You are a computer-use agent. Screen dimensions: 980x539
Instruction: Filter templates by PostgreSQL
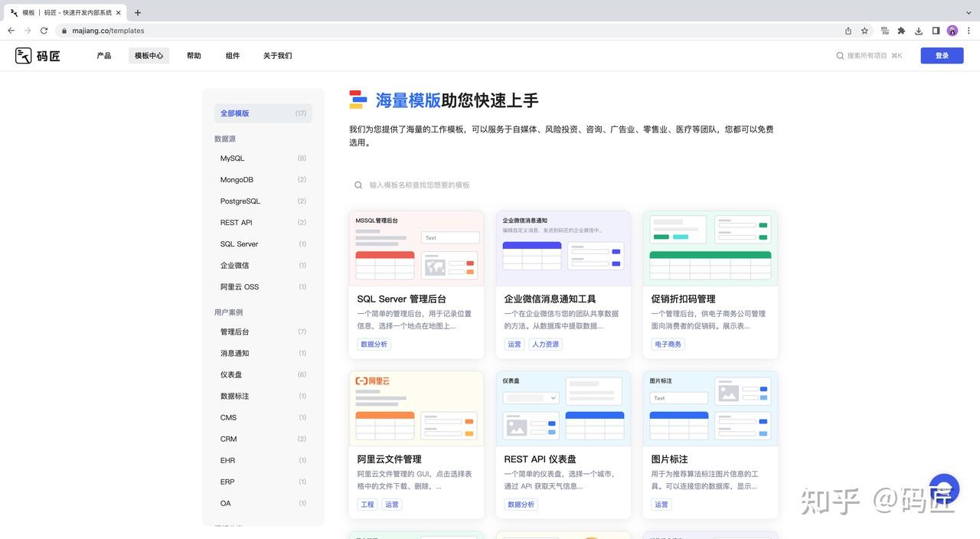[263, 201]
